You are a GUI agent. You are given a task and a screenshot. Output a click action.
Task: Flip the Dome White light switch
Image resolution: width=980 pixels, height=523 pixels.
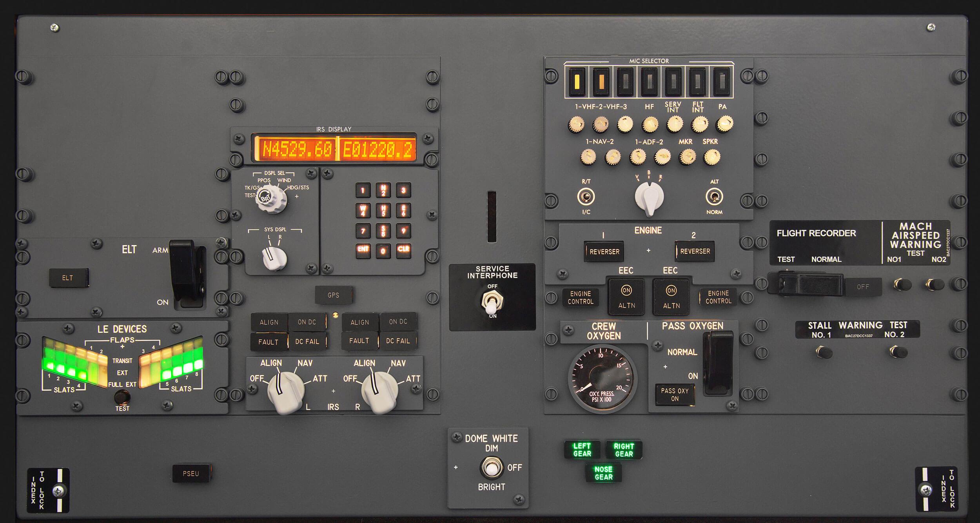click(x=491, y=468)
